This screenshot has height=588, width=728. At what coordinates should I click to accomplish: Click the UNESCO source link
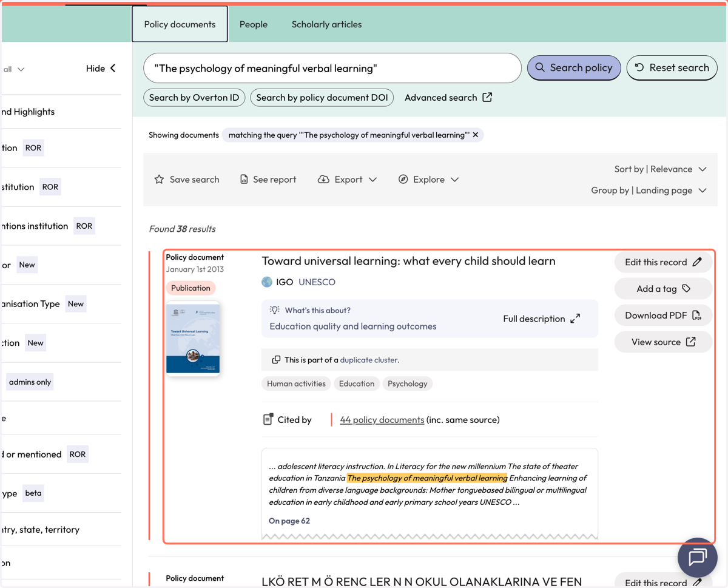tap(317, 282)
